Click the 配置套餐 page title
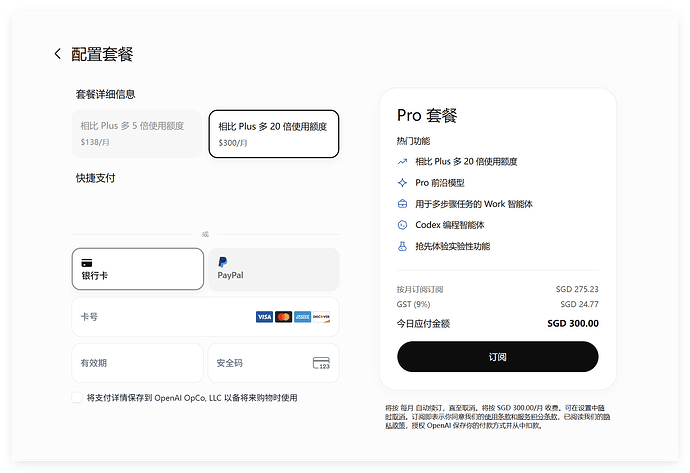 [102, 54]
